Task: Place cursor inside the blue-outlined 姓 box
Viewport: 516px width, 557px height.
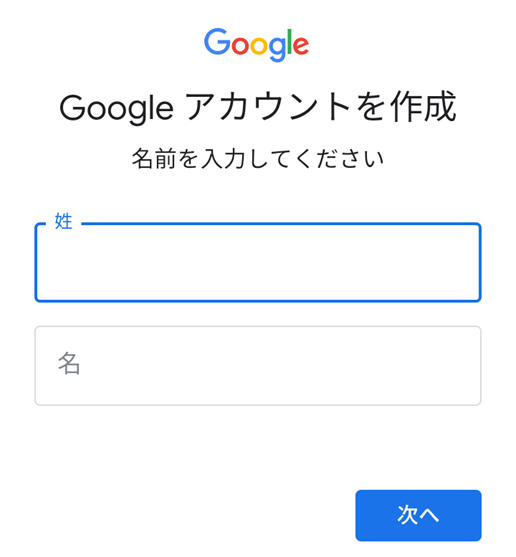Action: click(x=258, y=263)
